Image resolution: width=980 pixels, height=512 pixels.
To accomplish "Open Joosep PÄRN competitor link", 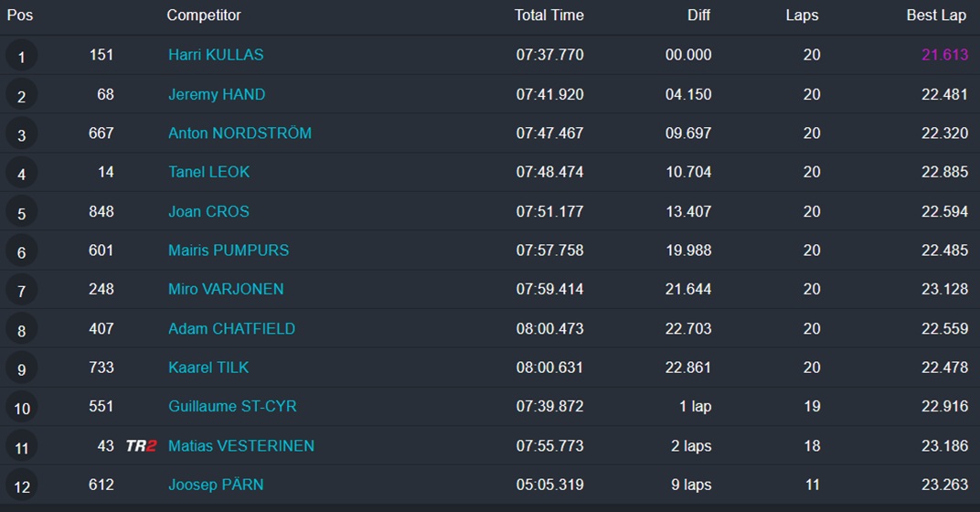I will [x=216, y=485].
